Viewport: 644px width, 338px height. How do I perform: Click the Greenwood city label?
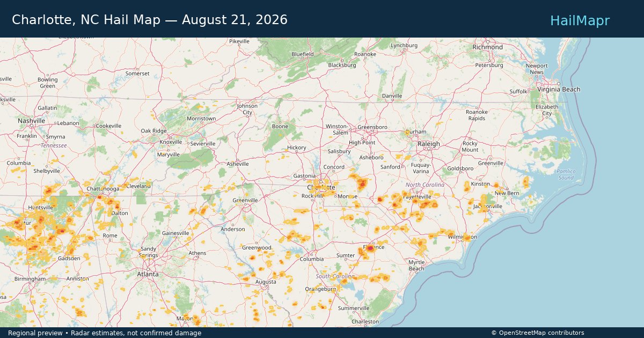pyautogui.click(x=257, y=247)
